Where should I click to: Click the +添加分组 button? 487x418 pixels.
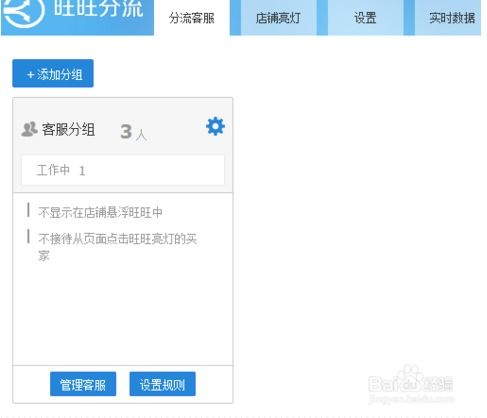[x=53, y=73]
